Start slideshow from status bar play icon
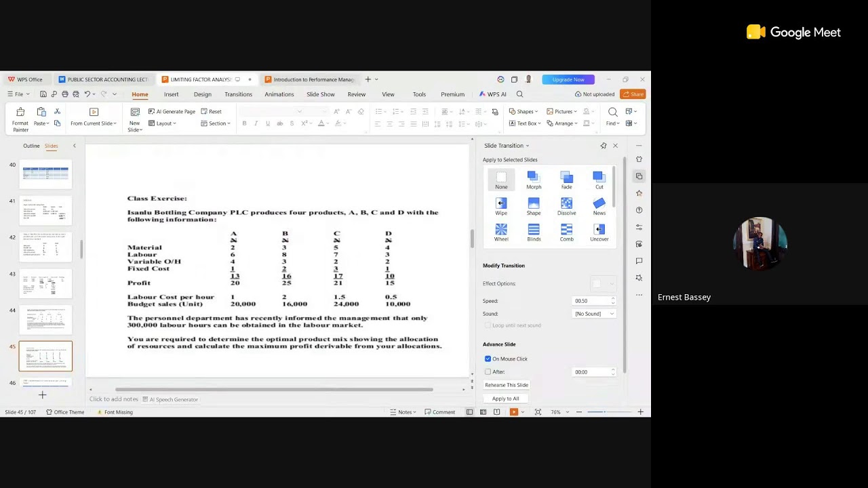Image resolution: width=868 pixels, height=488 pixels. click(513, 412)
